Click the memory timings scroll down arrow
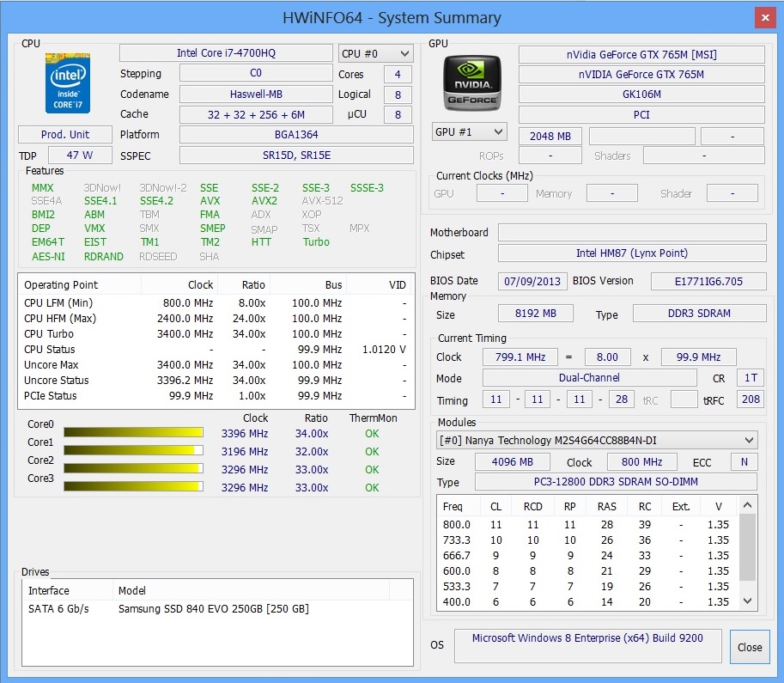Image resolution: width=784 pixels, height=683 pixels. pyautogui.click(x=747, y=601)
